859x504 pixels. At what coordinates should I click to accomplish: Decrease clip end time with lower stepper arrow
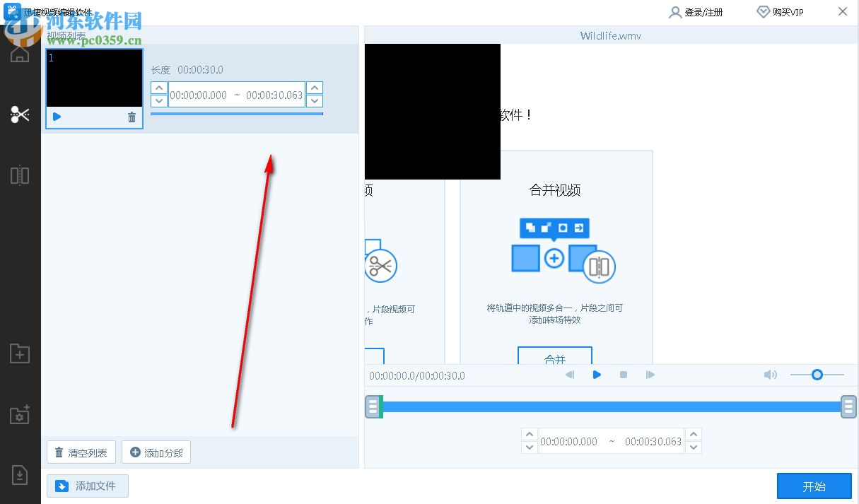pos(314,101)
